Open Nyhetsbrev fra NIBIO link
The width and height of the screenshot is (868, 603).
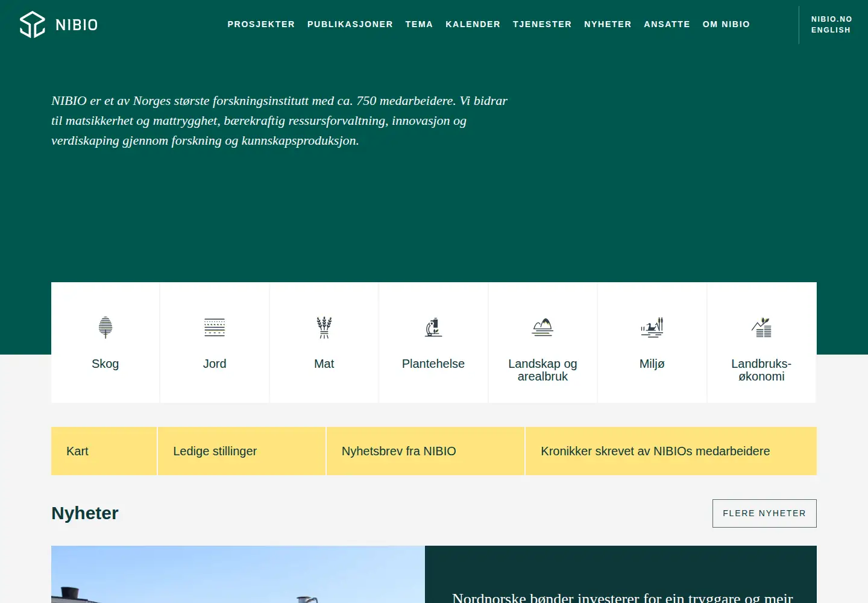coord(426,451)
